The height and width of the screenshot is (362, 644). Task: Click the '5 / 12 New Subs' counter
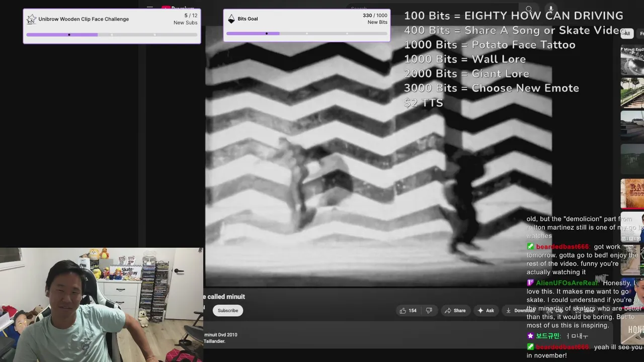coord(186,19)
